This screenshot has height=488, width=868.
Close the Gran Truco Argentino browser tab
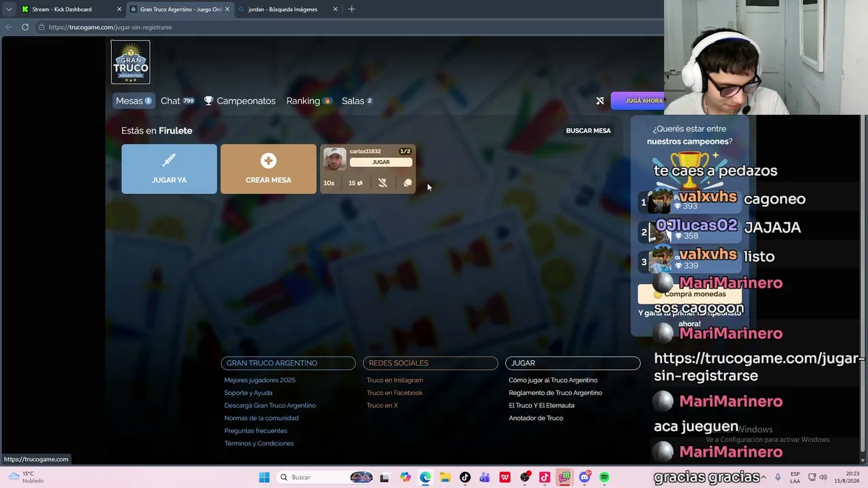click(227, 9)
